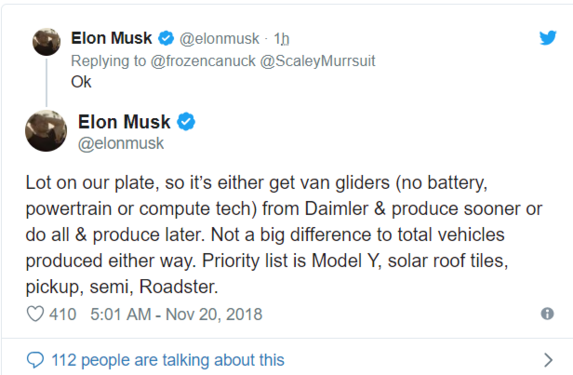The image size is (573, 375).
Task: Click the Elon Musk name in reply tweet
Action: [111, 38]
